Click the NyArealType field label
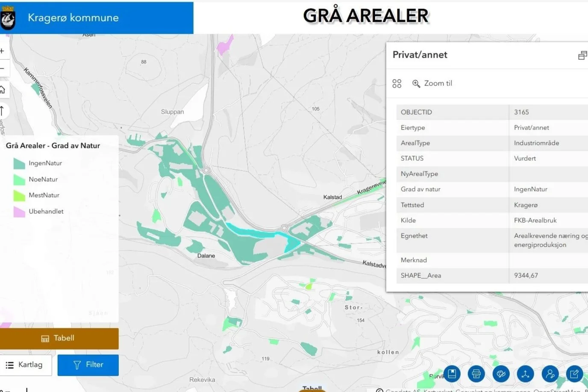The height and width of the screenshot is (392, 588). pyautogui.click(x=419, y=174)
